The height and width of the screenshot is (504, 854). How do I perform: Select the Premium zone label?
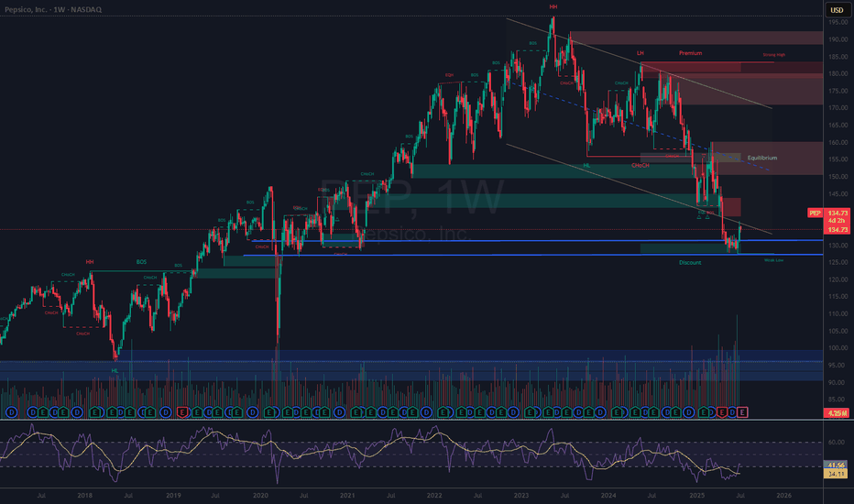[x=690, y=53]
